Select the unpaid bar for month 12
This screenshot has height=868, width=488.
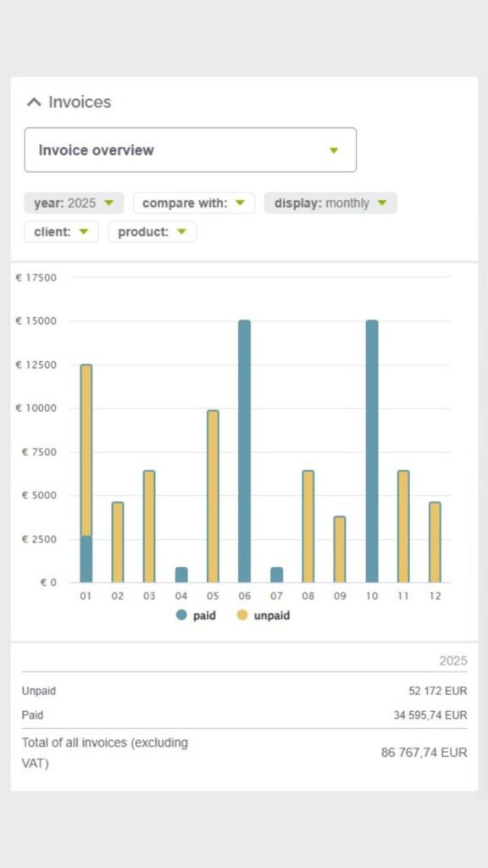435,542
